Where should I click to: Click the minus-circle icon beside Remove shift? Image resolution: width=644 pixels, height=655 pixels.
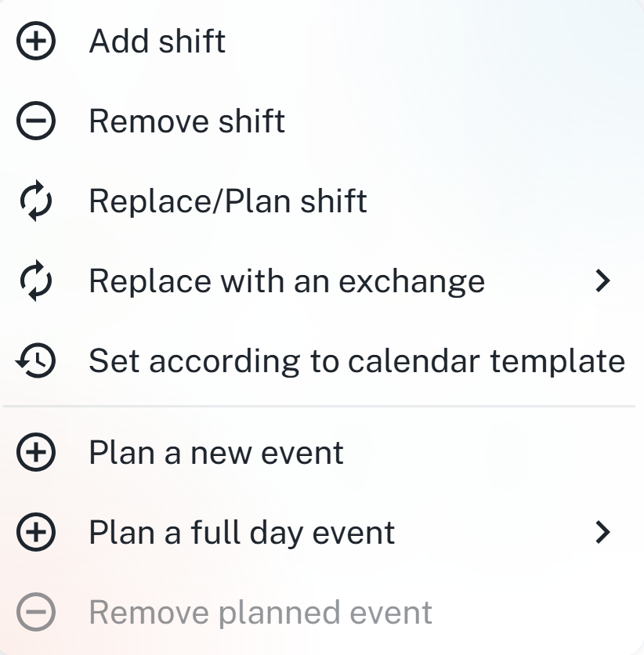click(35, 121)
